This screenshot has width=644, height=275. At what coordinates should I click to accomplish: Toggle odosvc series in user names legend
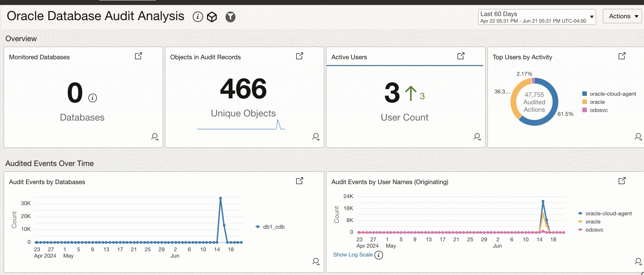(x=594, y=230)
